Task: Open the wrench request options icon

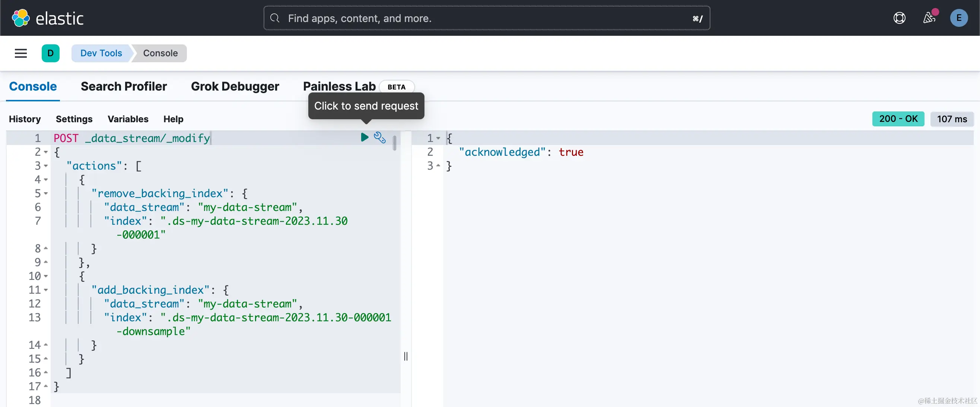Action: (x=379, y=137)
